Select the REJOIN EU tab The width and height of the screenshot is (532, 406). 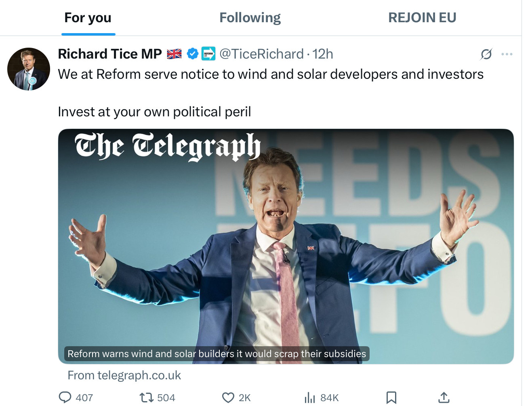pyautogui.click(x=422, y=18)
